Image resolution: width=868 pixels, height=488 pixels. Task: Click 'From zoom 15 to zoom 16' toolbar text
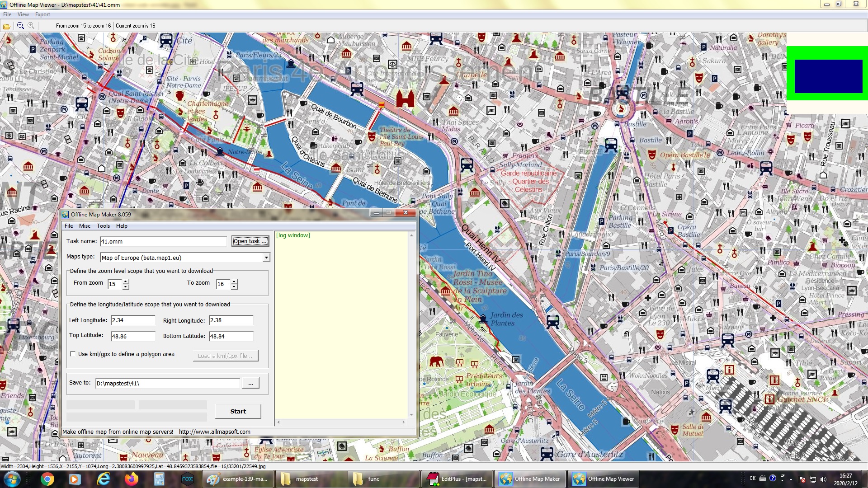[x=83, y=26]
